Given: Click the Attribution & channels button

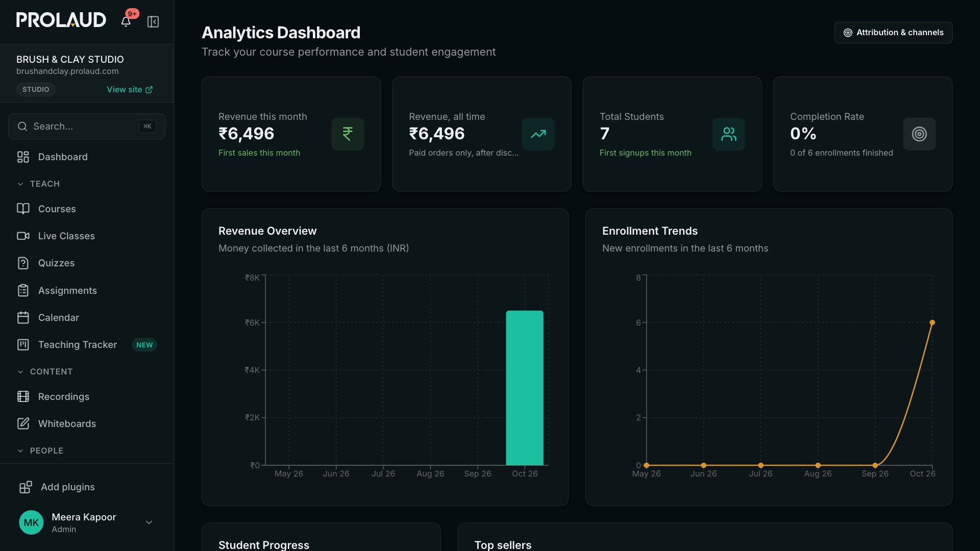Looking at the screenshot, I should 893,33.
